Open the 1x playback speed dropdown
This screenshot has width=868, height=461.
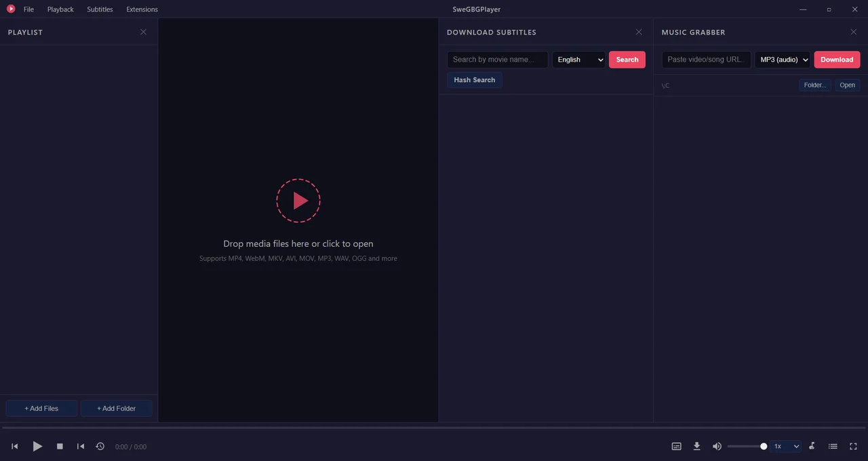[787, 446]
